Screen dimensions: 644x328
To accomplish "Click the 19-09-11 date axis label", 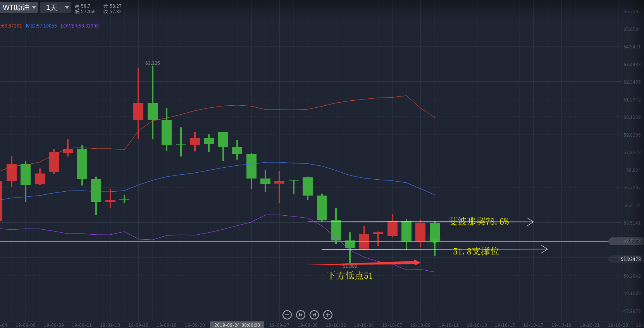I will tap(82, 325).
